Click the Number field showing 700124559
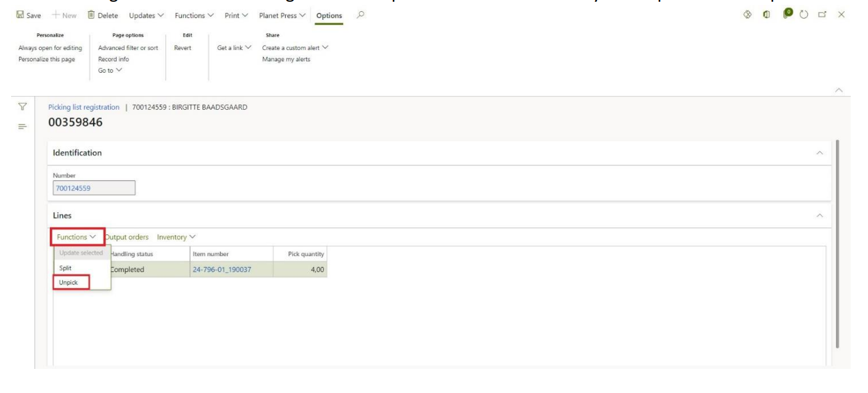868x393 pixels. (x=91, y=188)
